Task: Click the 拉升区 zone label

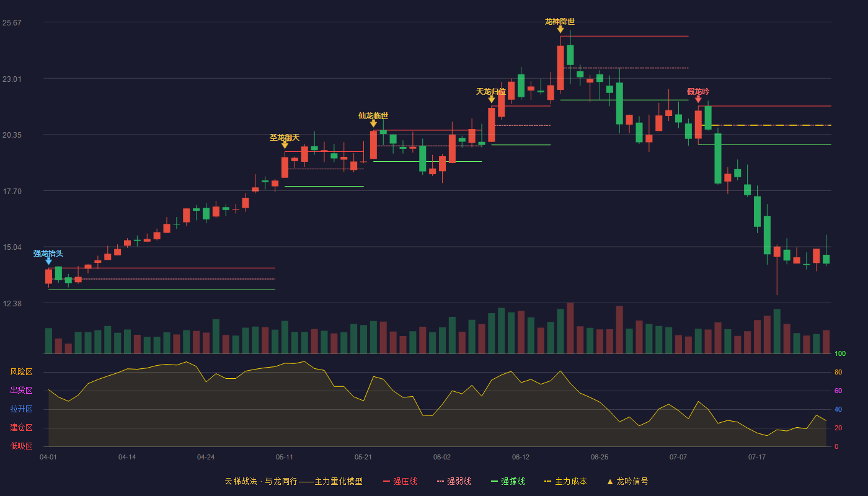Action: 21,409
